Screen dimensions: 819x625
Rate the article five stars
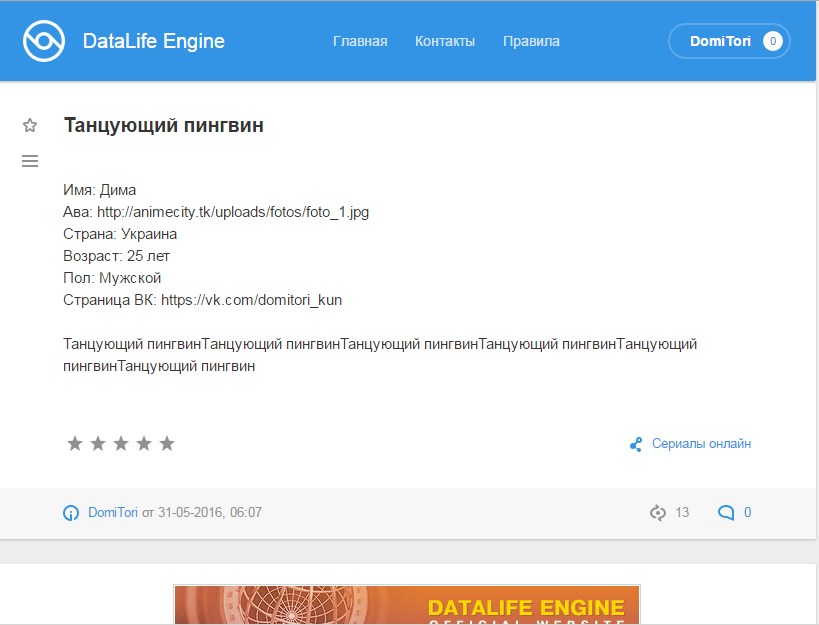coord(167,443)
